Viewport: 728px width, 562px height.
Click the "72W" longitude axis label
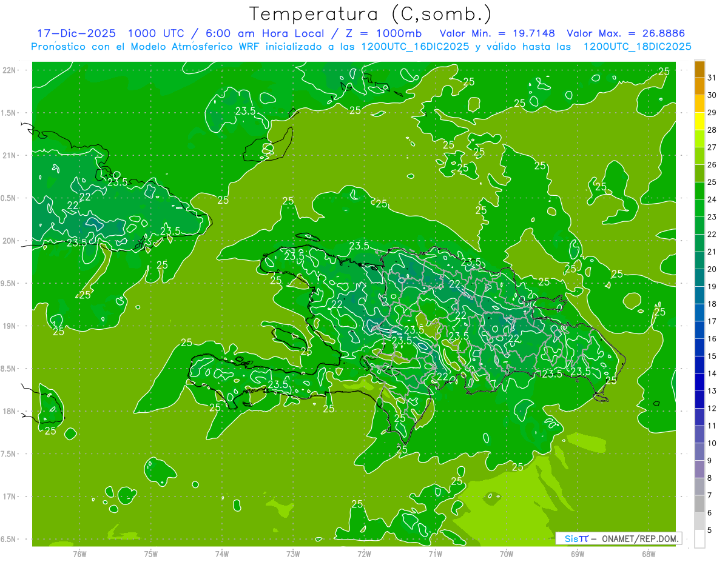pos(364,554)
